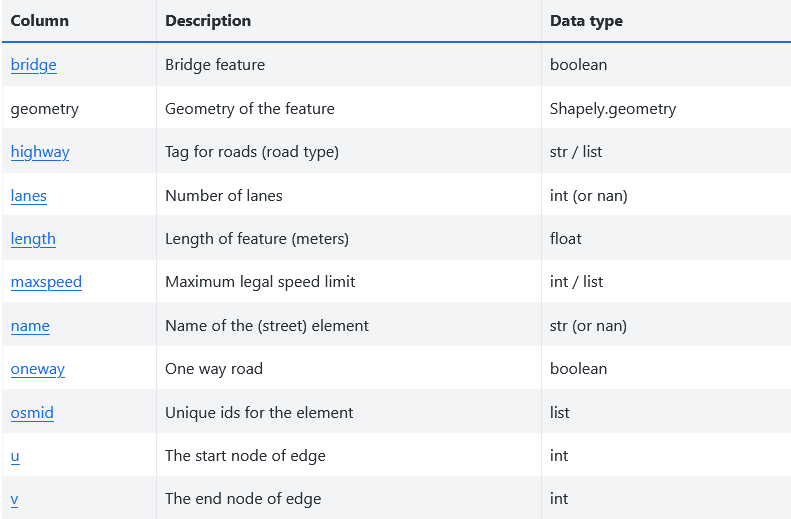Viewport: 791px width, 519px height.
Task: Click the Description table header
Action: point(208,21)
